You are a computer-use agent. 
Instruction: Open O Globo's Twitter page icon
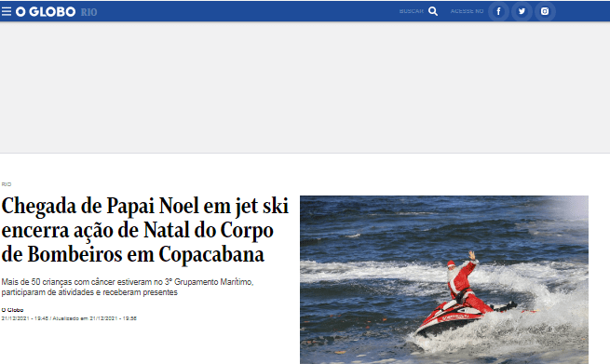pos(522,11)
